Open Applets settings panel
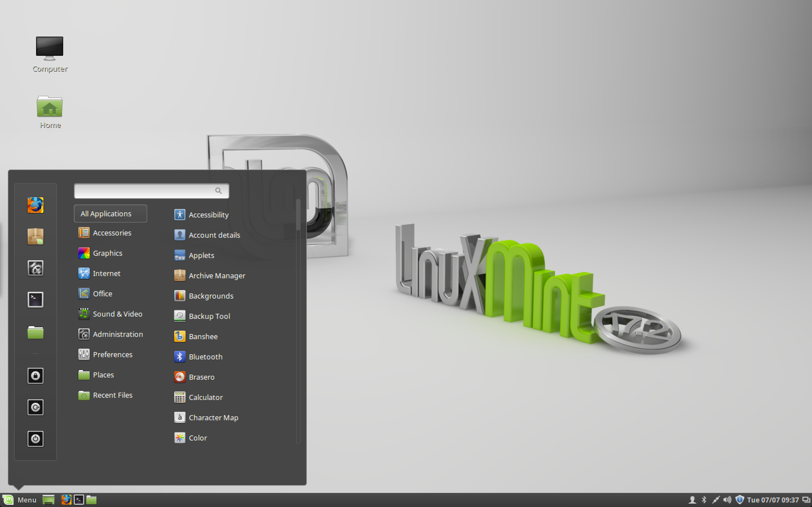The height and width of the screenshot is (507, 812). pos(201,255)
